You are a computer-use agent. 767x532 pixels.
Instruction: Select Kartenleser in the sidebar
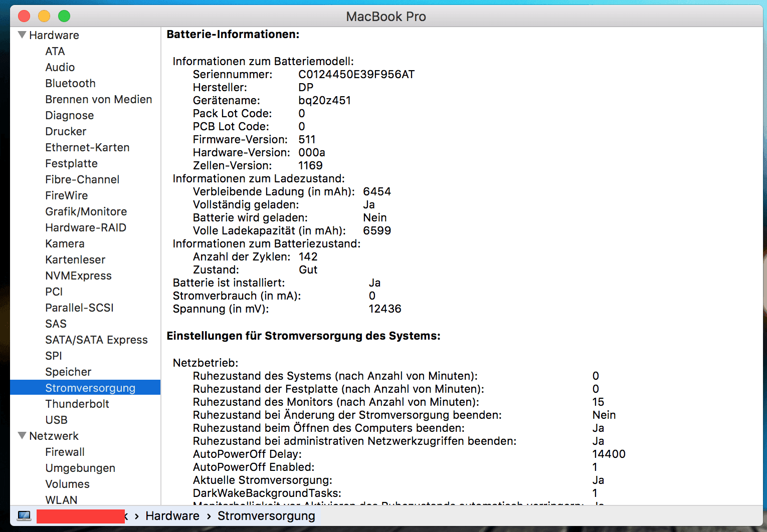(75, 259)
